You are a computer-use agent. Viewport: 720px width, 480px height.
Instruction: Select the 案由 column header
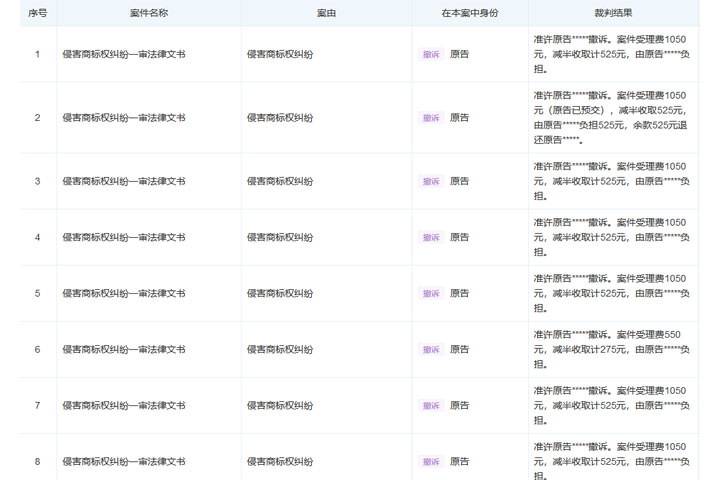coord(325,13)
